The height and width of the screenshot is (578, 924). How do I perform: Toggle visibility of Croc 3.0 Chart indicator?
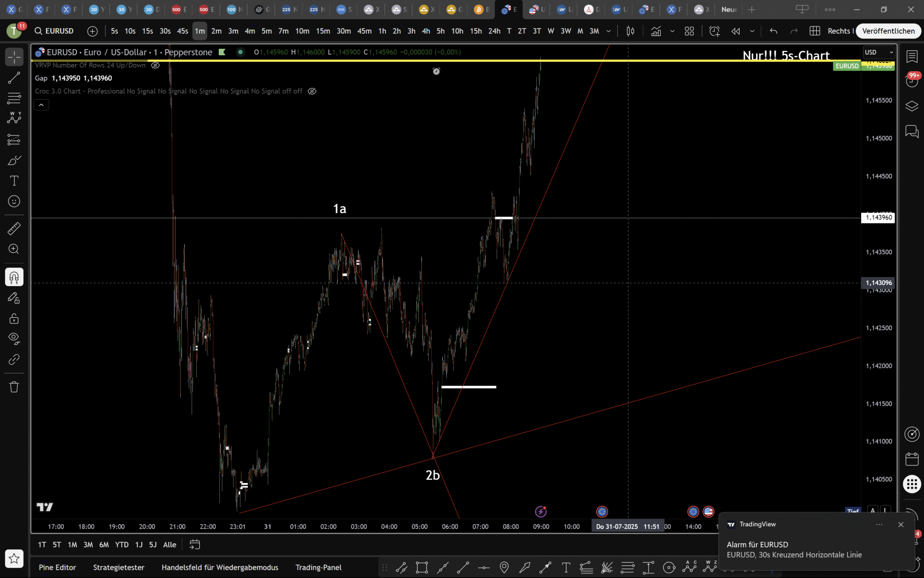pyautogui.click(x=312, y=91)
